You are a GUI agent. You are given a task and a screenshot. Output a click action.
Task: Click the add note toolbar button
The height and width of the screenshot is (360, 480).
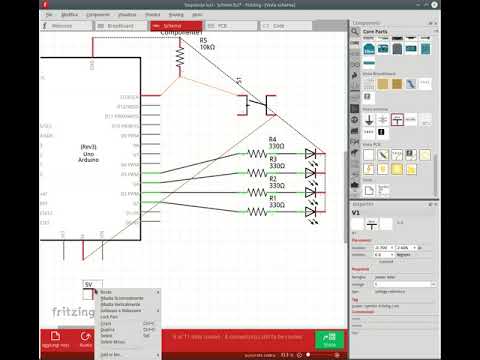(56, 340)
